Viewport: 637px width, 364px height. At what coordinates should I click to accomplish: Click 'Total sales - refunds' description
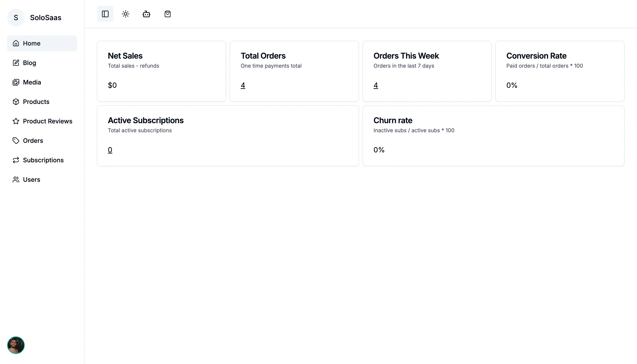tap(134, 66)
